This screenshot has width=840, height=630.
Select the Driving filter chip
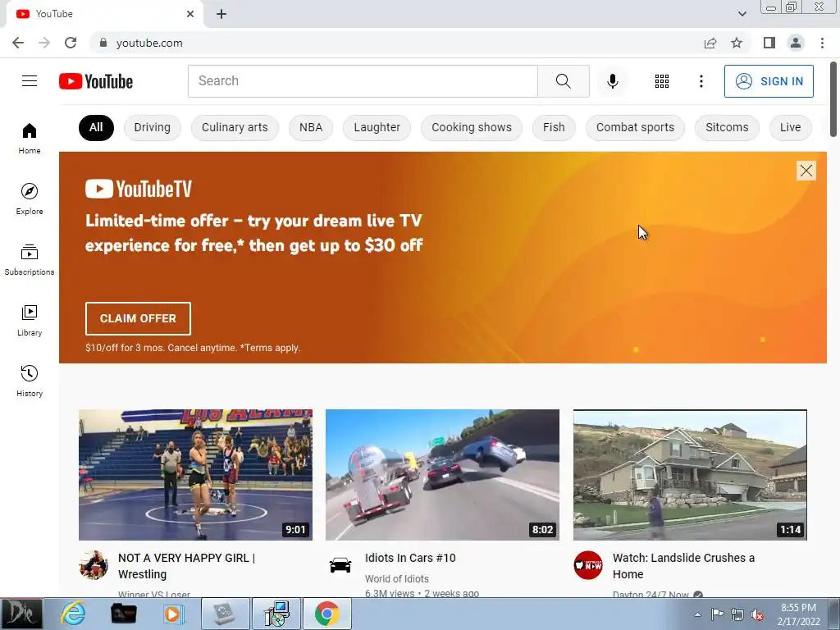[152, 127]
